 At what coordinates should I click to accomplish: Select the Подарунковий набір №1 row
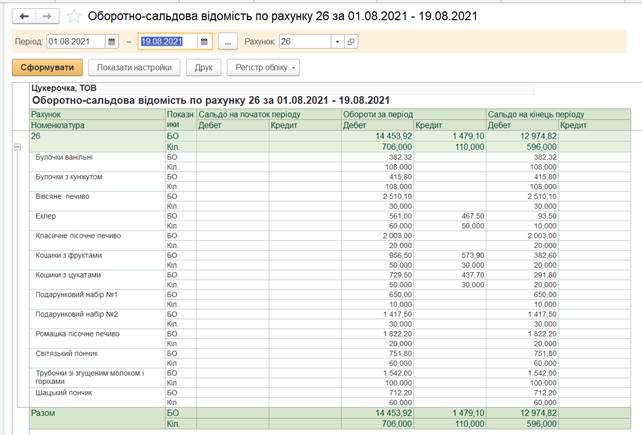click(77, 293)
